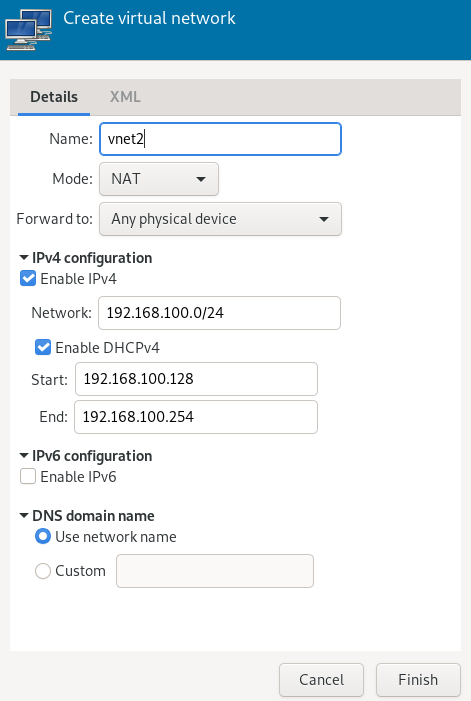Click the Mode dropdown arrow icon
Image resolution: width=471 pixels, height=701 pixels.
point(201,179)
